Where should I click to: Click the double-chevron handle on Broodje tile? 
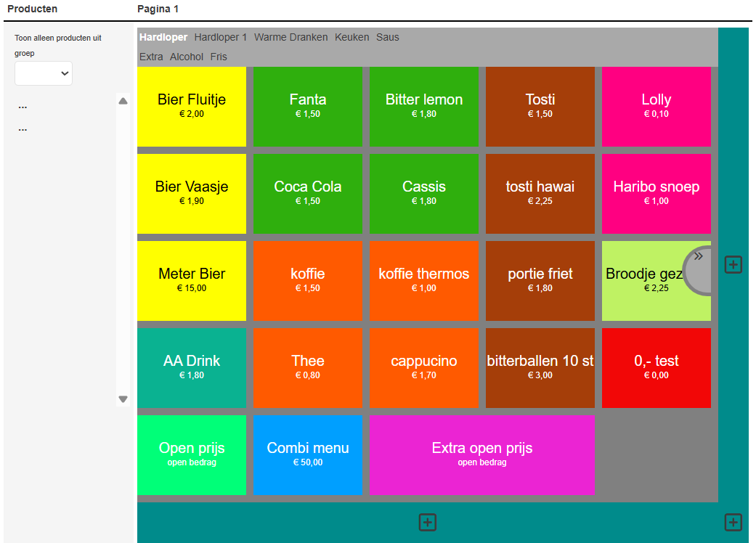click(698, 256)
